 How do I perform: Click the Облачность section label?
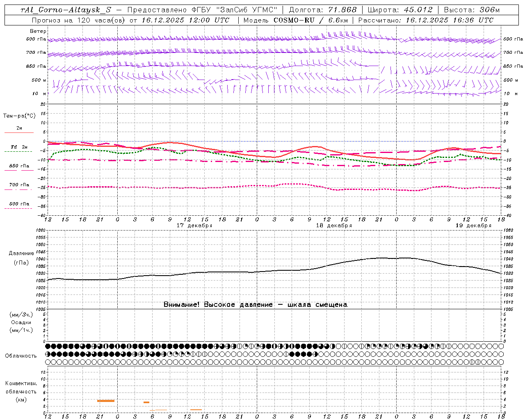pyautogui.click(x=21, y=356)
